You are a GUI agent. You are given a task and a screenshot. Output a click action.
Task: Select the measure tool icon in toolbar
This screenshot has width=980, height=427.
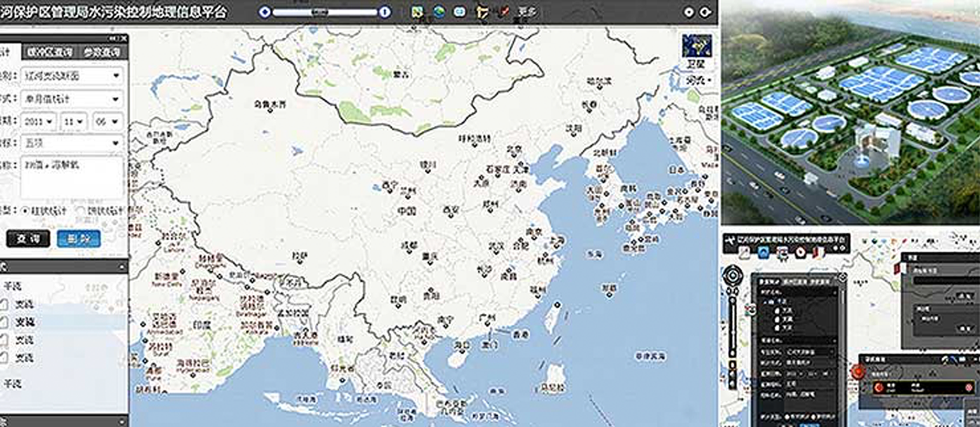coord(481,11)
